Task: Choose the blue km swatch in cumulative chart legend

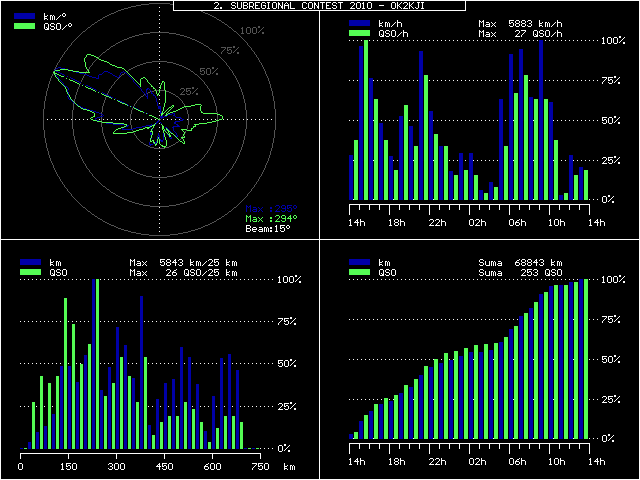Action: point(360,262)
